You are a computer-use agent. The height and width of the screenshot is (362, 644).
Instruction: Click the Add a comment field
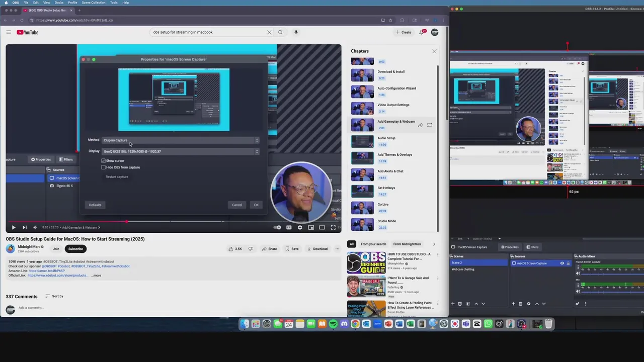pos(179,308)
